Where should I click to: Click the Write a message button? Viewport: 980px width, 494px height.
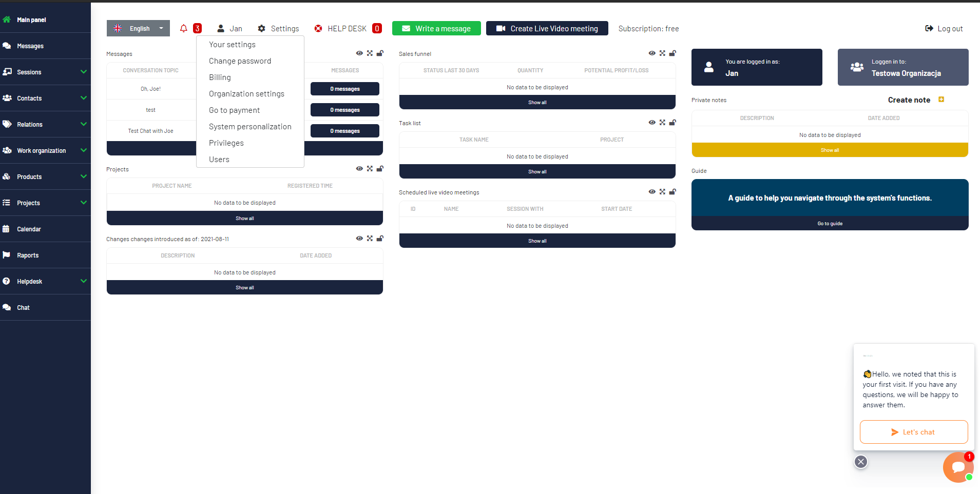(x=436, y=28)
